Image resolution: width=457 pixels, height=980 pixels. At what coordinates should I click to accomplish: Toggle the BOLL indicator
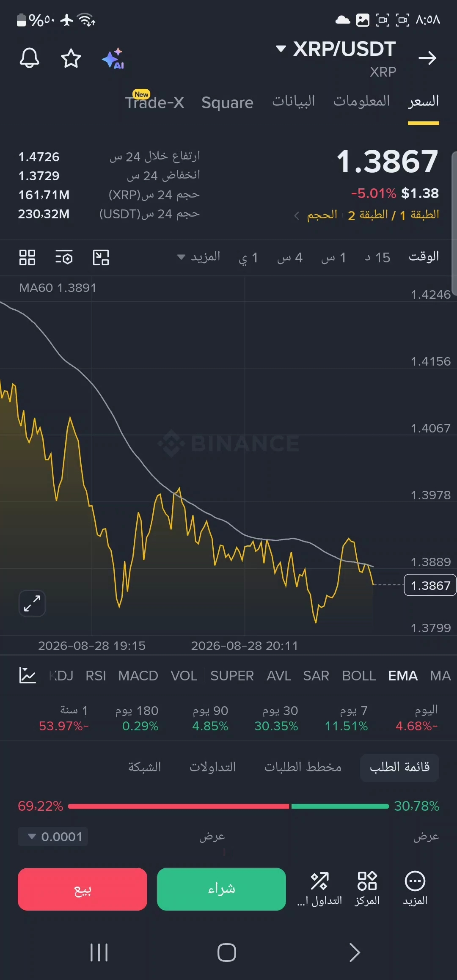(359, 676)
